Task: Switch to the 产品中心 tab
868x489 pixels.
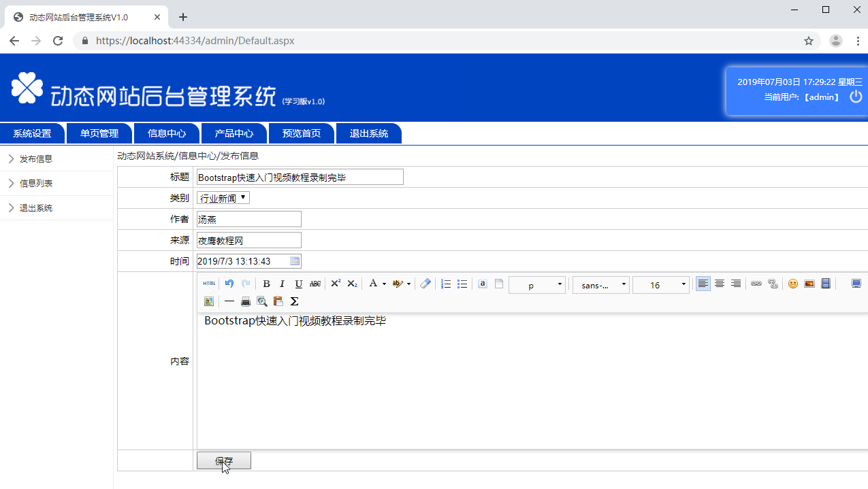Action: 234,133
